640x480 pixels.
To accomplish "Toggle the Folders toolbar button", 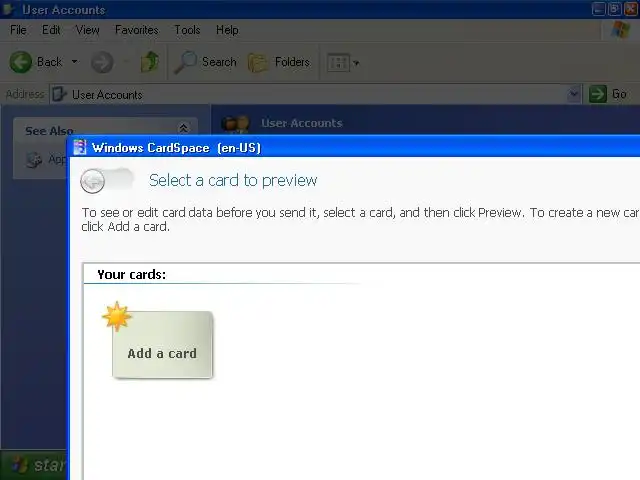I will click(279, 62).
